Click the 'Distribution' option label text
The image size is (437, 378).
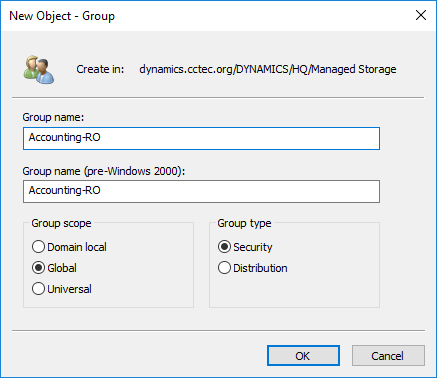click(260, 268)
